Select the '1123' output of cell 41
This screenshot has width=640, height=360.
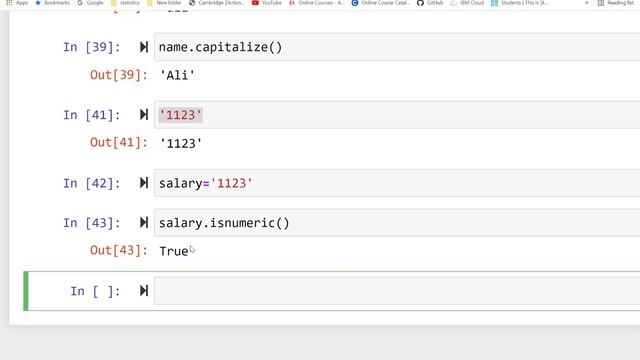(181, 143)
